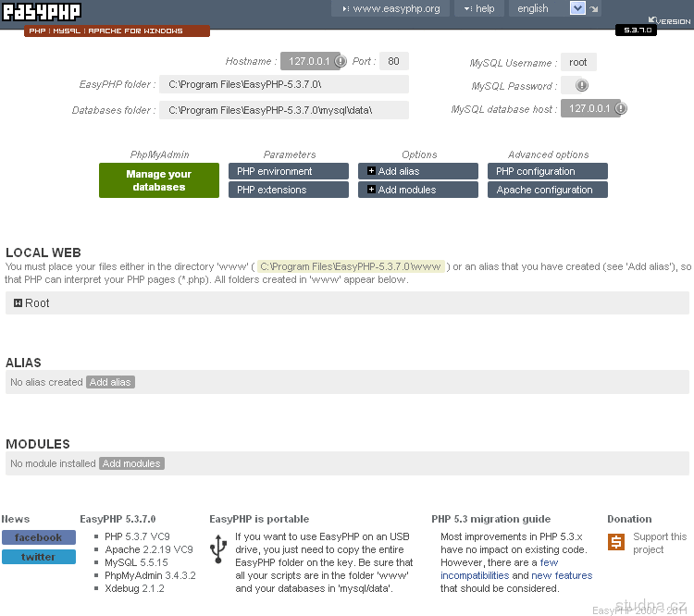694x616 pixels.
Task: Click the orange donation dollar icon
Action: [615, 542]
